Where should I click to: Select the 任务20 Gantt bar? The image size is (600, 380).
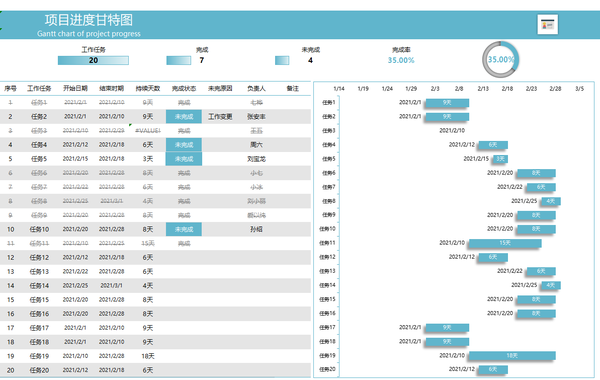tap(493, 369)
